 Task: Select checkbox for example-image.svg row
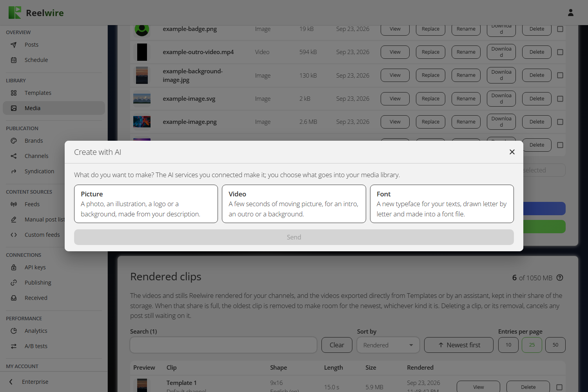pyautogui.click(x=560, y=99)
